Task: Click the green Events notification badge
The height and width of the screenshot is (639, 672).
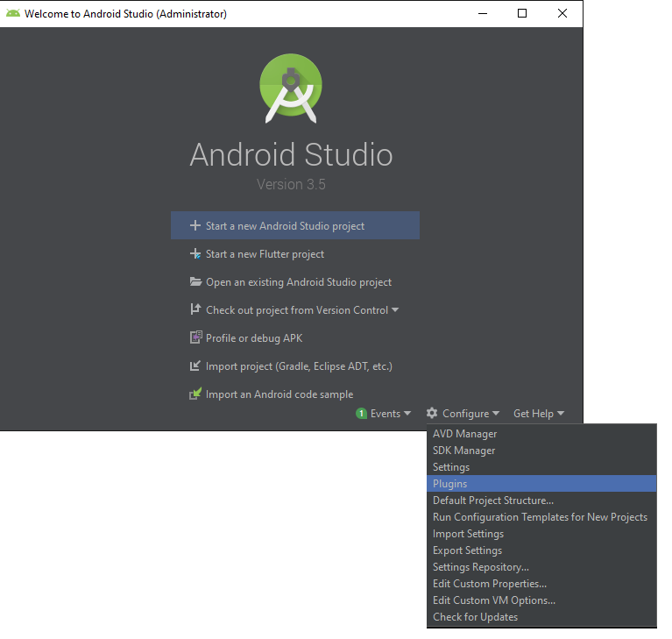Action: tap(361, 414)
